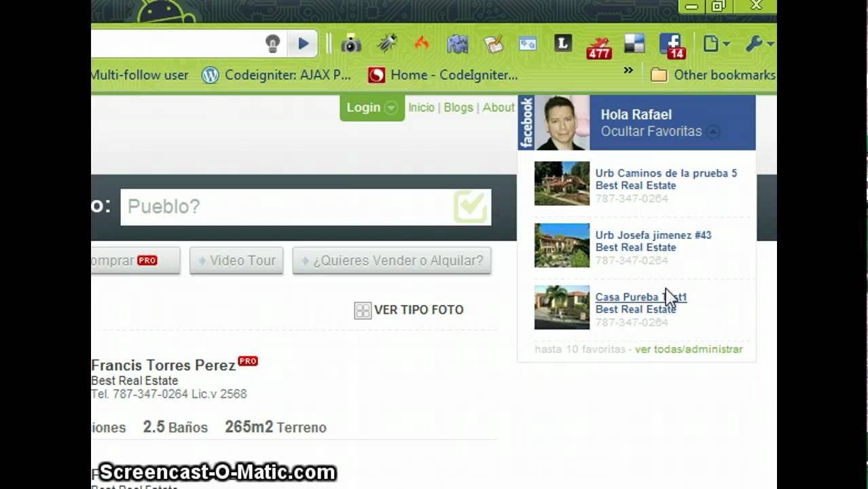Screen dimensions: 868x489
Task: Click the Video Tour button
Action: [x=236, y=261]
